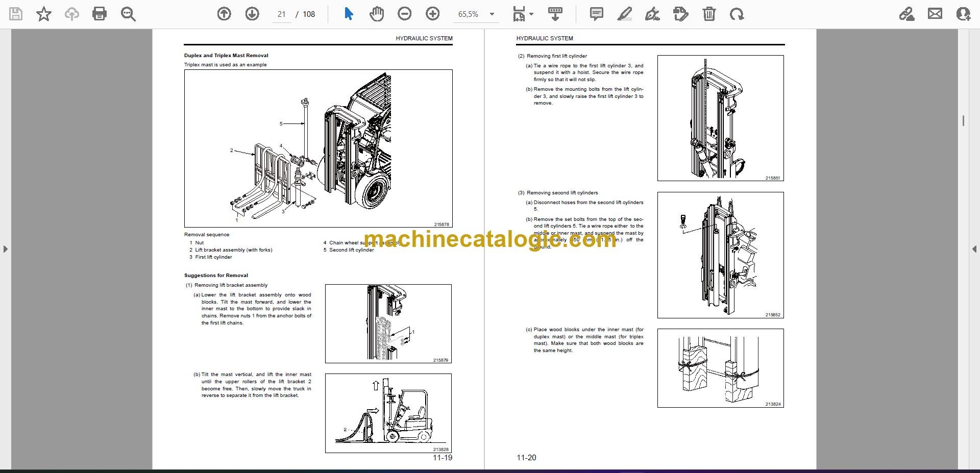Click the fit page display icon
Image resolution: width=980 pixels, height=473 pixels.
[519, 14]
